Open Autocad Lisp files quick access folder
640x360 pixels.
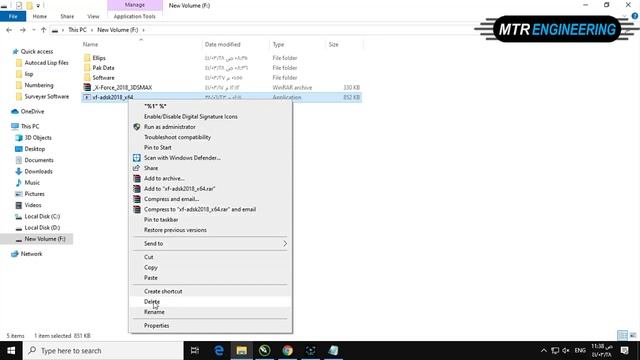coord(46,63)
